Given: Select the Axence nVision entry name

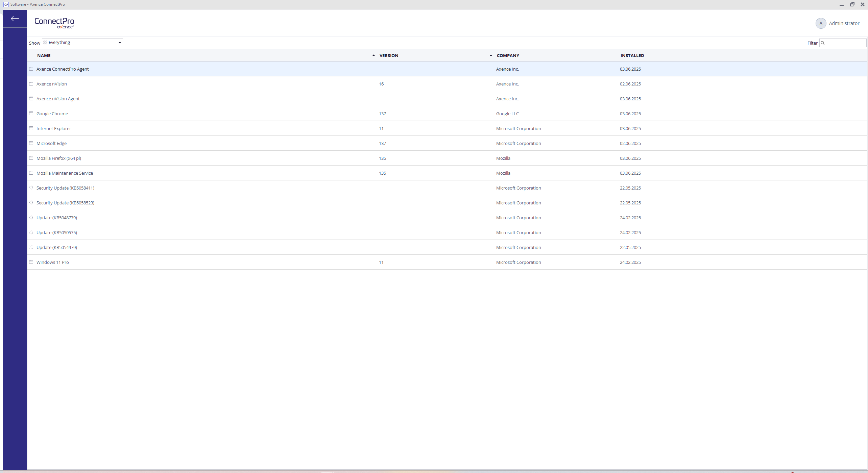Looking at the screenshot, I should [52, 84].
